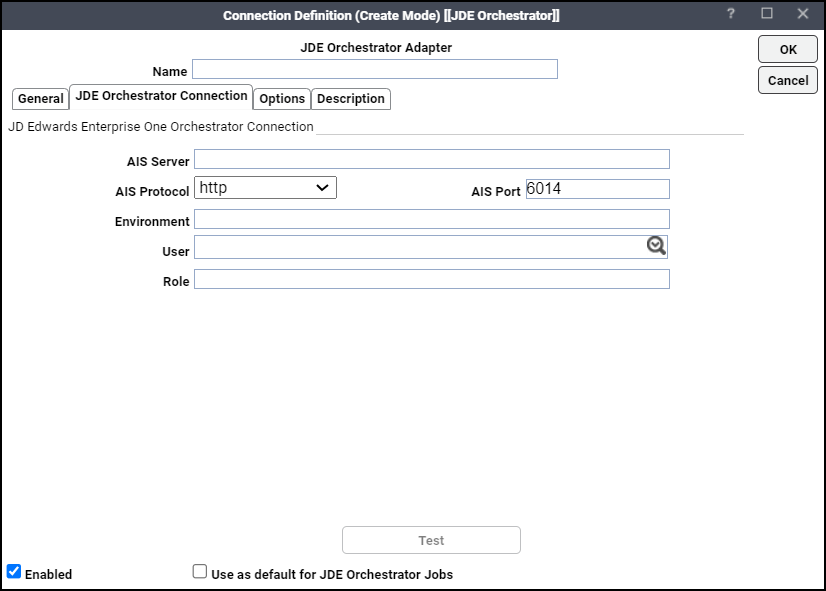Click the Cancel button
The height and width of the screenshot is (591, 826).
[788, 81]
